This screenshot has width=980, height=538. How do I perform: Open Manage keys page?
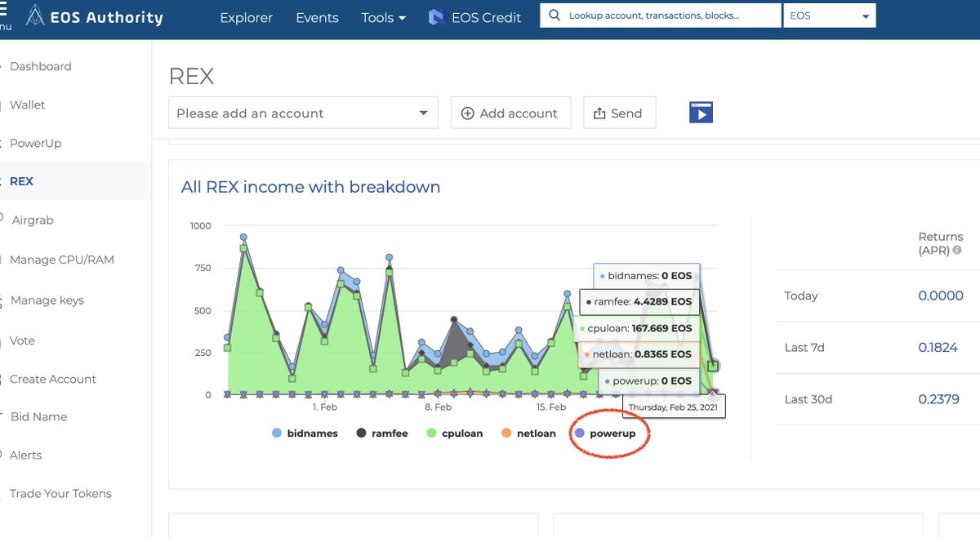[47, 300]
